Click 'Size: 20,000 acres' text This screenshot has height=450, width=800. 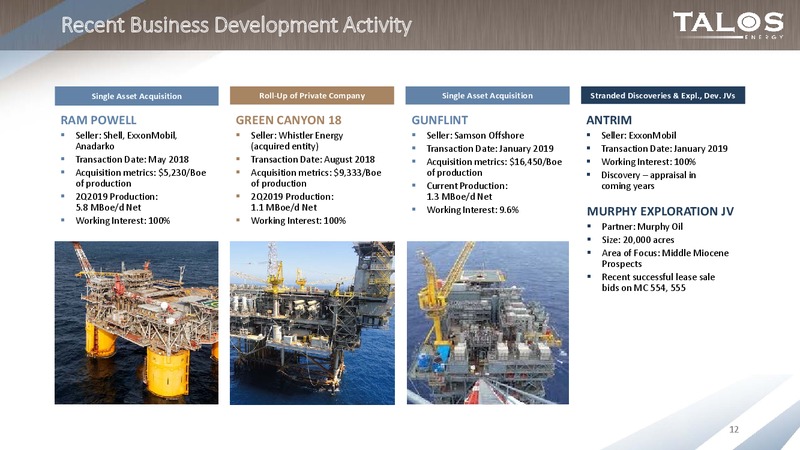[x=638, y=240]
